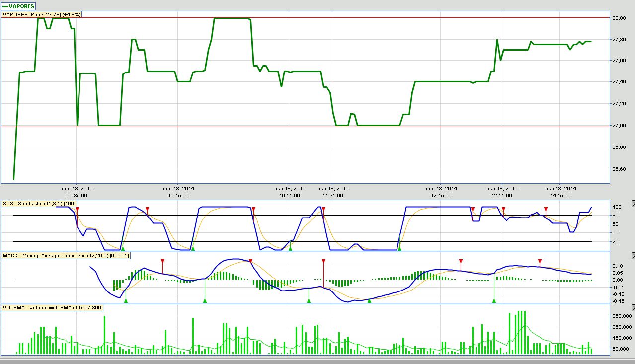Click last green buy marker on MACD panel

click(x=494, y=300)
